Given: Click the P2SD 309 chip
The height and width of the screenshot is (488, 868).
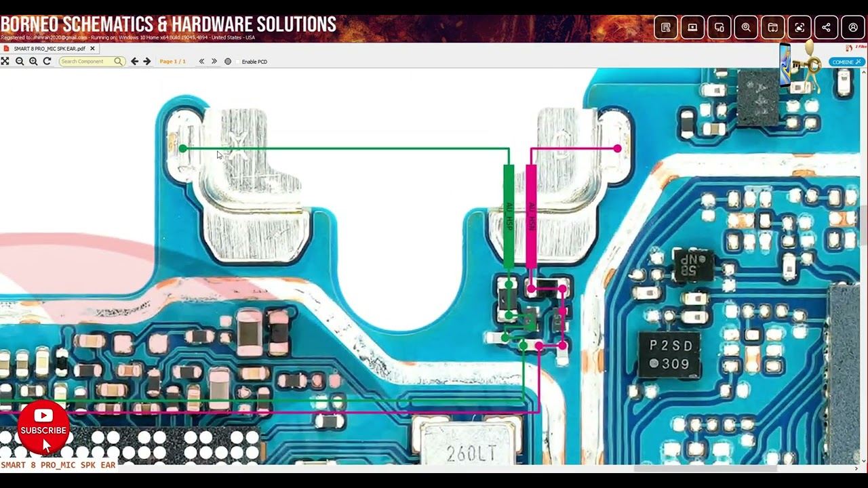Looking at the screenshot, I should coord(669,354).
